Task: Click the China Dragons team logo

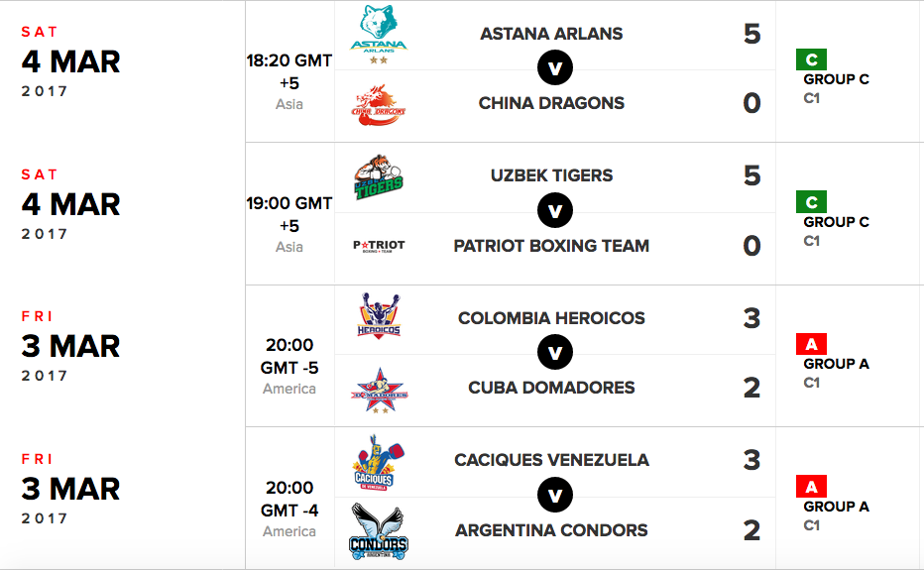Action: tap(379, 104)
